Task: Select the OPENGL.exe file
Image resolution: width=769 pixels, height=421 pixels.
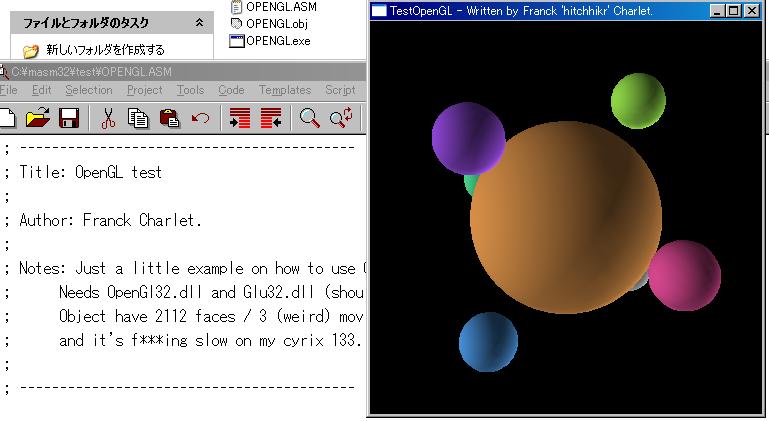Action: point(277,41)
